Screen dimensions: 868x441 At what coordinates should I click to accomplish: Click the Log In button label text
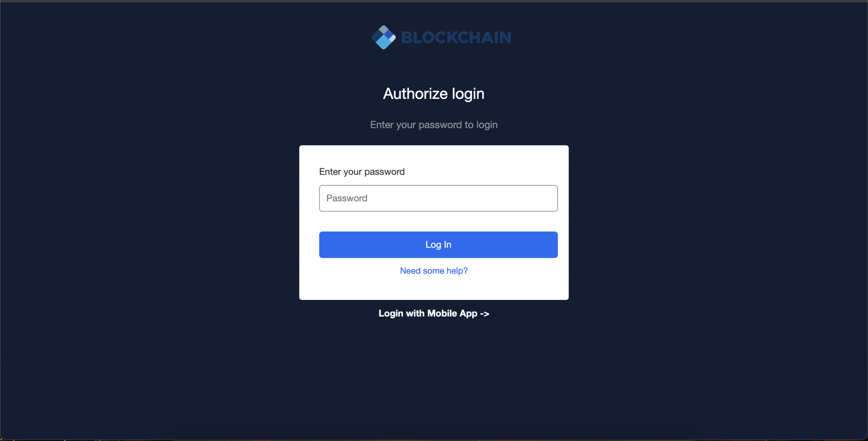point(438,245)
